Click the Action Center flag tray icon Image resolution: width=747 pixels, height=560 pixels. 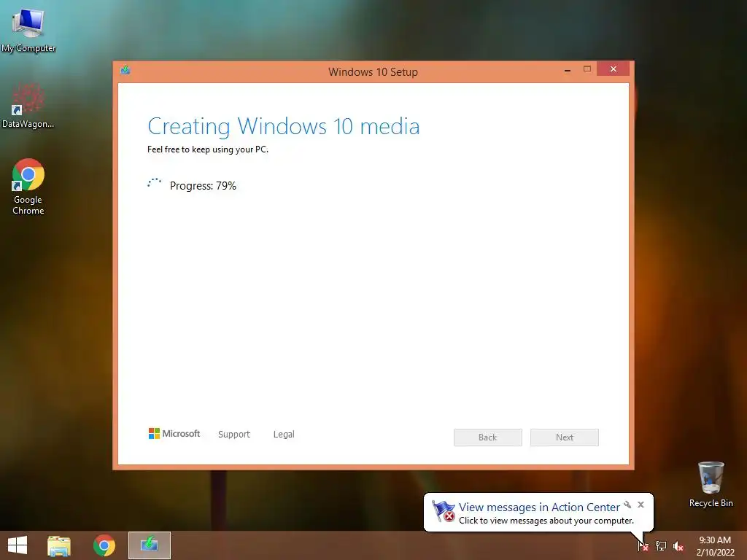[x=643, y=545]
